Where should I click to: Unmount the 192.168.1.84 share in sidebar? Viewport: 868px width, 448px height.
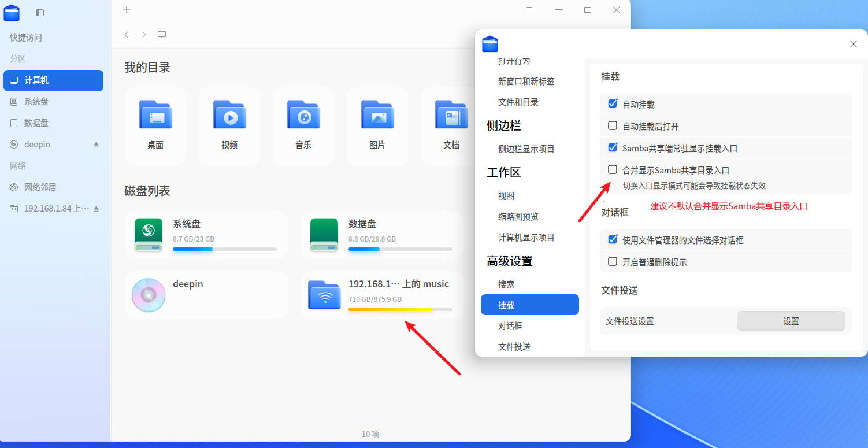tap(97, 208)
